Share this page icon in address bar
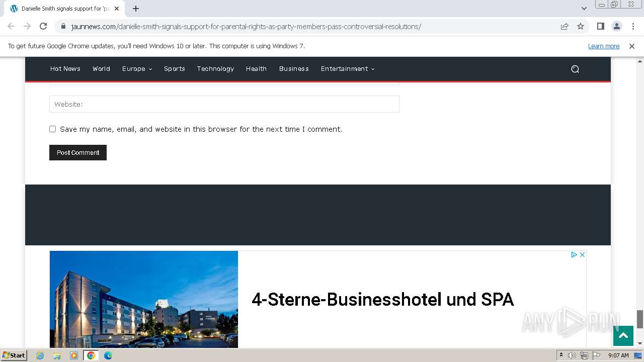 point(565,26)
